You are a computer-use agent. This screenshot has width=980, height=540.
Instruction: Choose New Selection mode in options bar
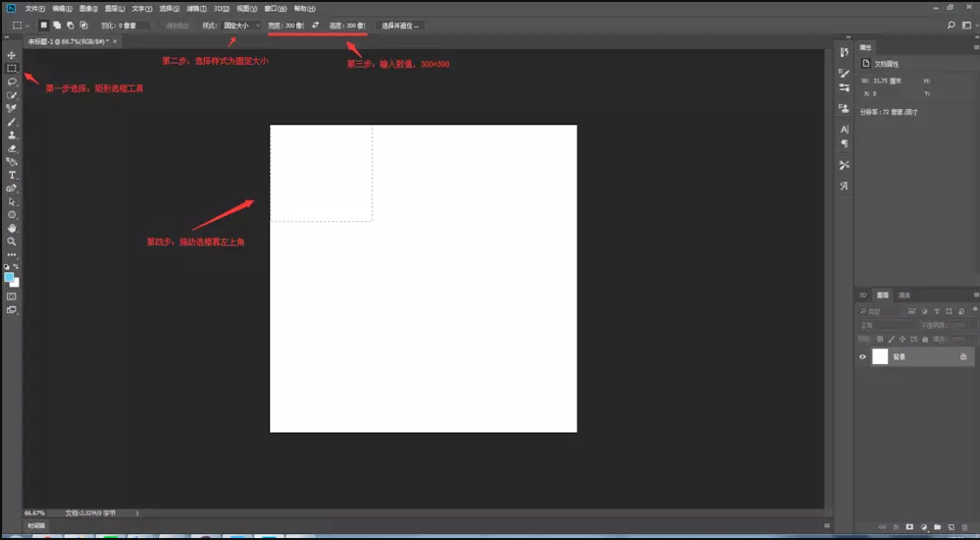43,26
